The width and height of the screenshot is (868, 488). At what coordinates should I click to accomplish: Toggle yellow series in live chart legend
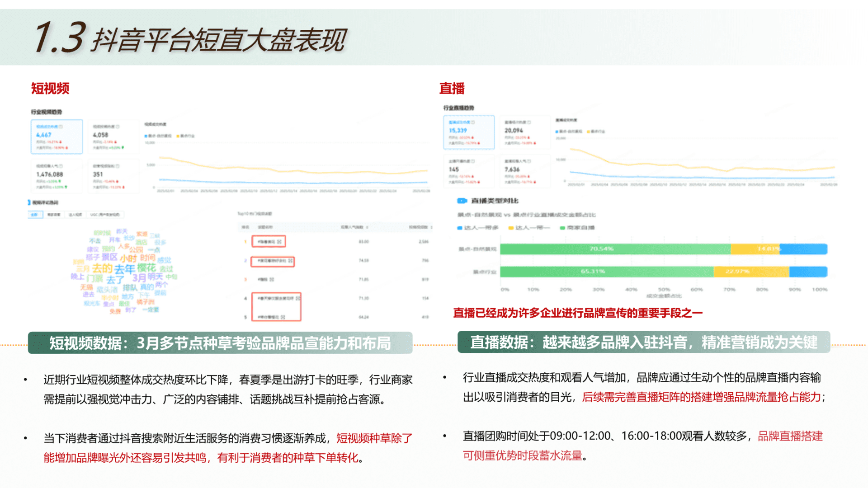596,131
